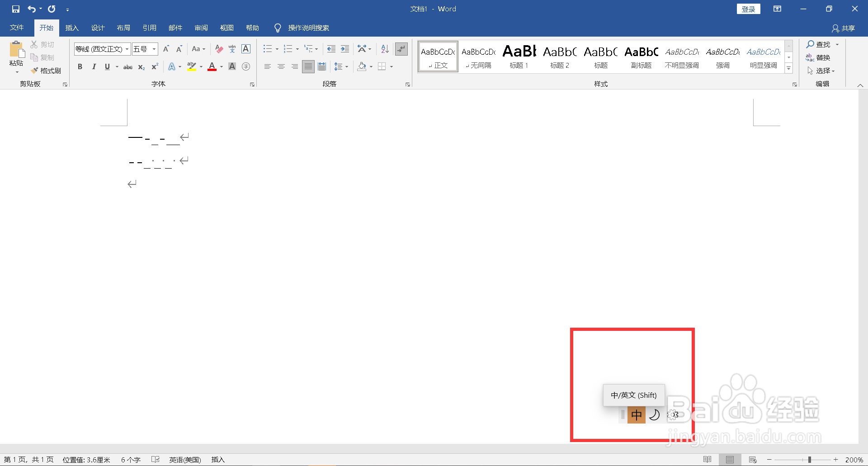Toggle subscript formatting
Image resolution: width=868 pixels, height=466 pixels.
coord(142,67)
